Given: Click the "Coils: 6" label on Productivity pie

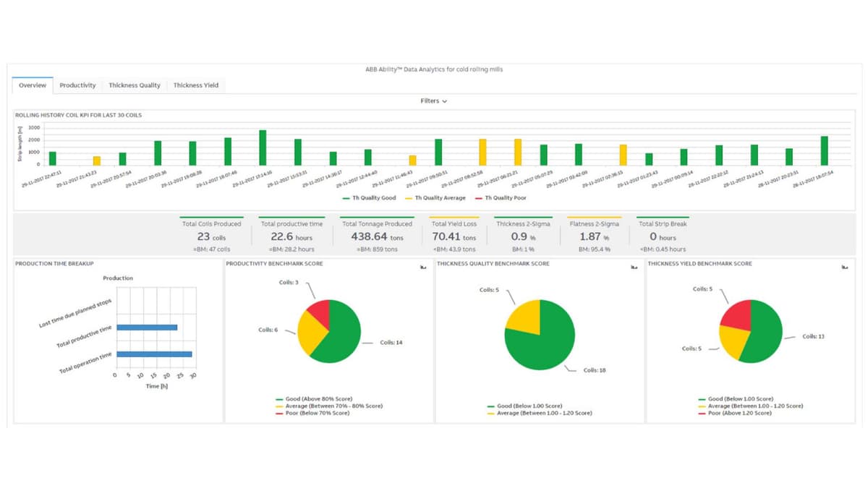Looking at the screenshot, I should tap(268, 330).
